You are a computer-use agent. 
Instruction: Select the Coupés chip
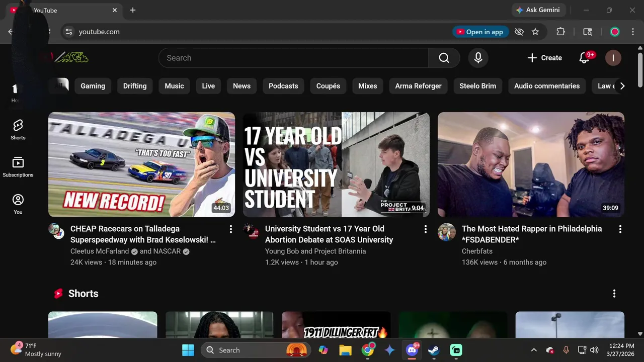(x=328, y=86)
